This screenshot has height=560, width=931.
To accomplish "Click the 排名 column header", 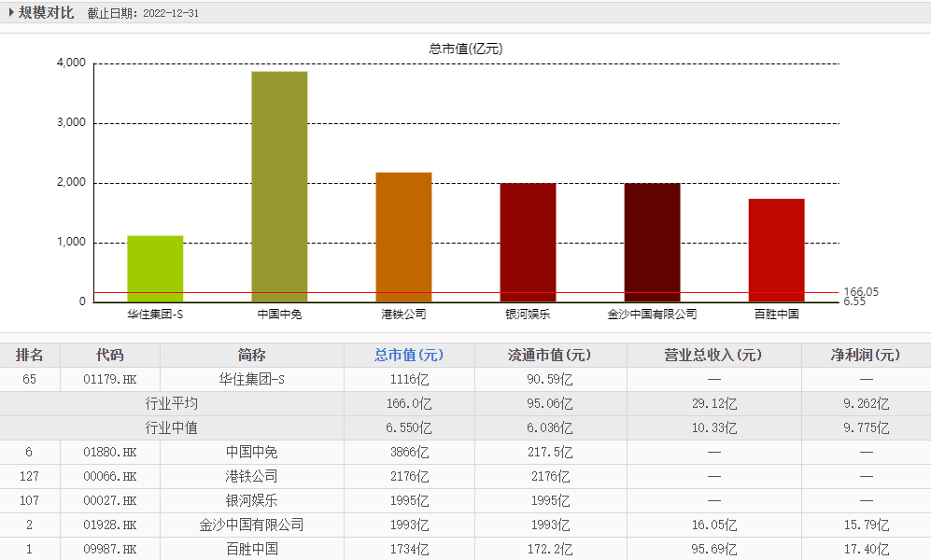I will [x=30, y=355].
